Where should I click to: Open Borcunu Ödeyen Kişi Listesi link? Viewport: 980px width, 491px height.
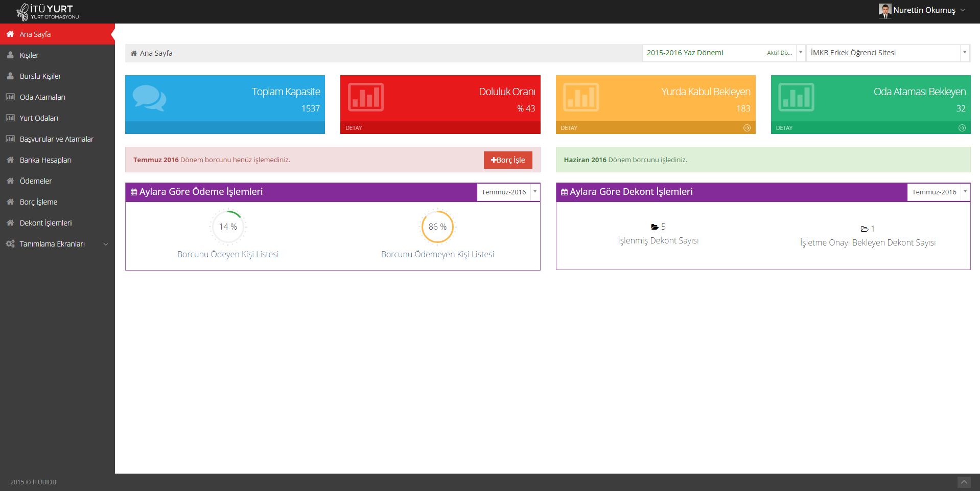click(228, 254)
